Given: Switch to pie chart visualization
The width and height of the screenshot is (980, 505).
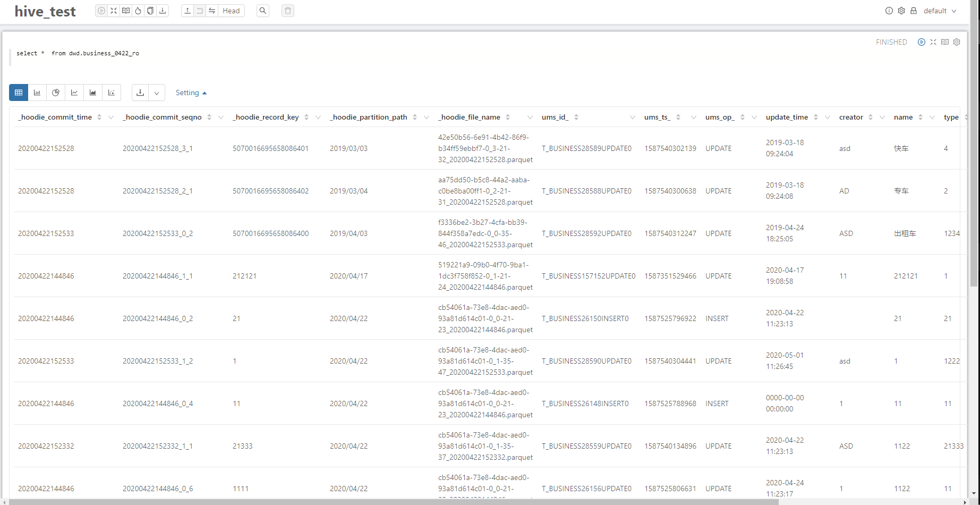Looking at the screenshot, I should pyautogui.click(x=56, y=92).
